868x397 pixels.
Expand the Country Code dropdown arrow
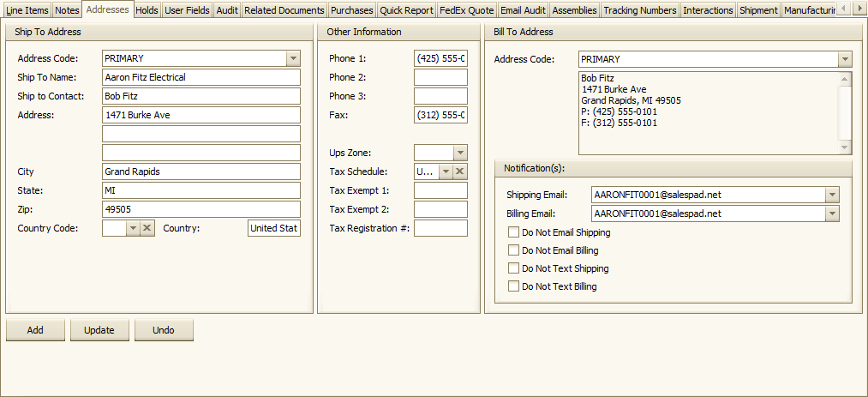(x=132, y=228)
